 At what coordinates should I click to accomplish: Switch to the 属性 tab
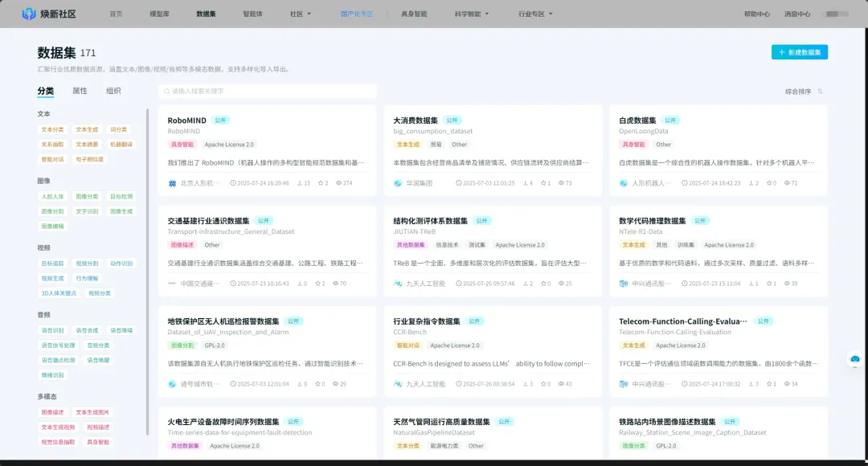pos(80,91)
